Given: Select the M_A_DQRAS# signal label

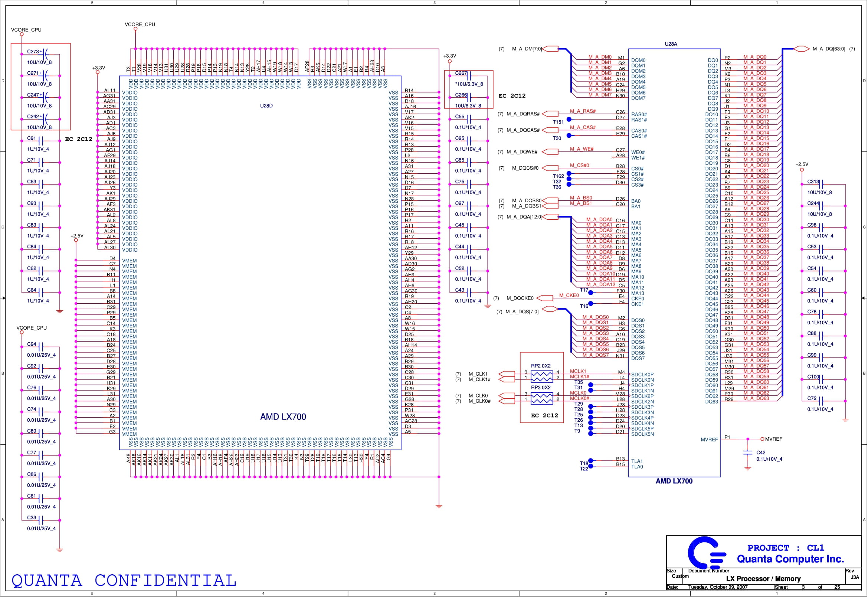Looking at the screenshot, I should (523, 114).
